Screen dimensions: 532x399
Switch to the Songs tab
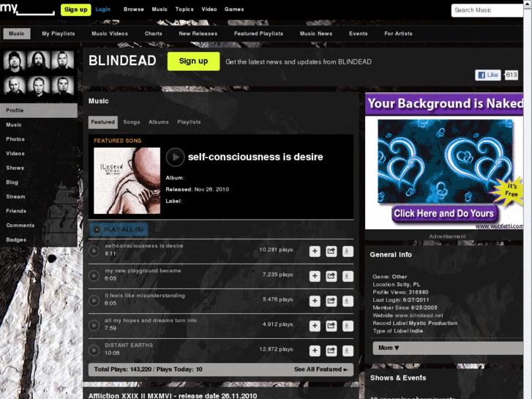[132, 122]
